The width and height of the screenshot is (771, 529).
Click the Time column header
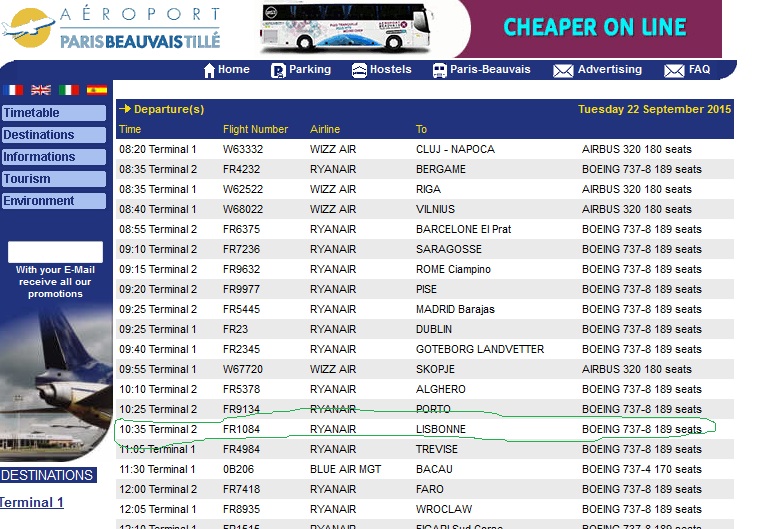coord(130,129)
